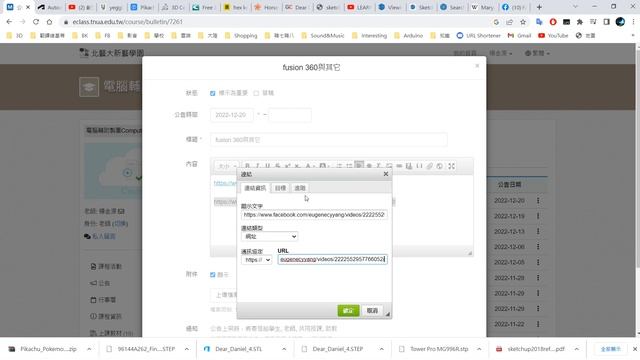
Task: Switch to the 目標 tab in the link dialog
Action: point(280,188)
